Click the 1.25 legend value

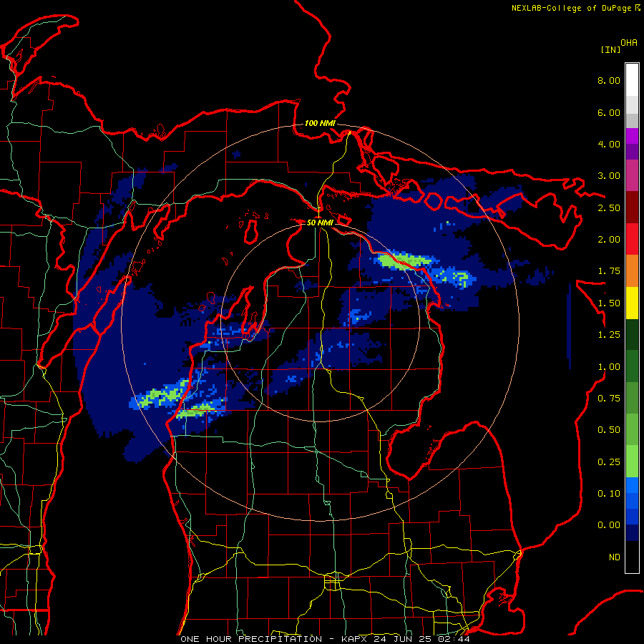(609, 335)
